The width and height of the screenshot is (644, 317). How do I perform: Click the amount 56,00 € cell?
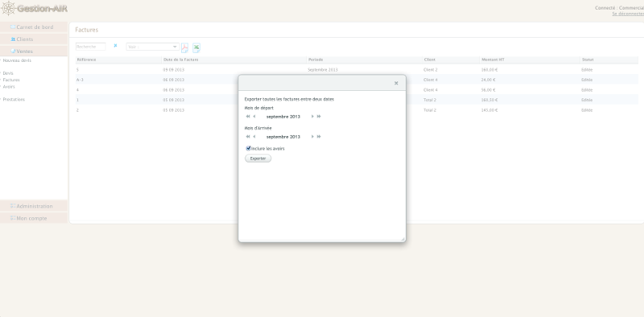coord(488,90)
